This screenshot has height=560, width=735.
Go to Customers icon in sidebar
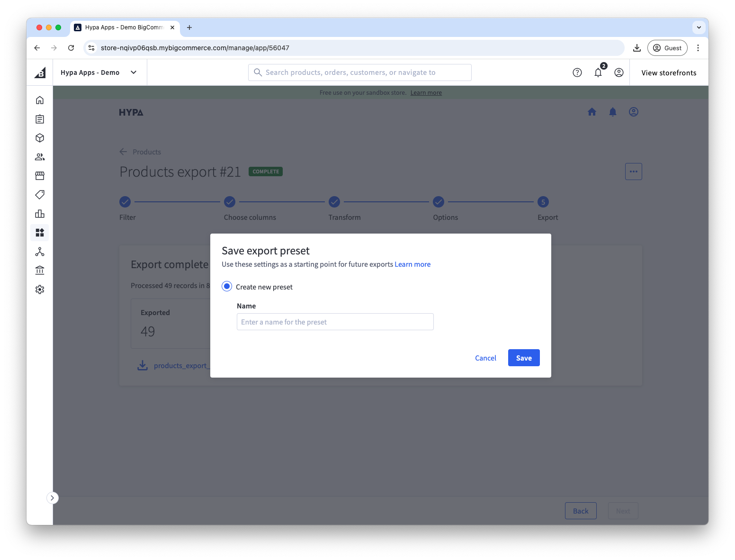(40, 157)
